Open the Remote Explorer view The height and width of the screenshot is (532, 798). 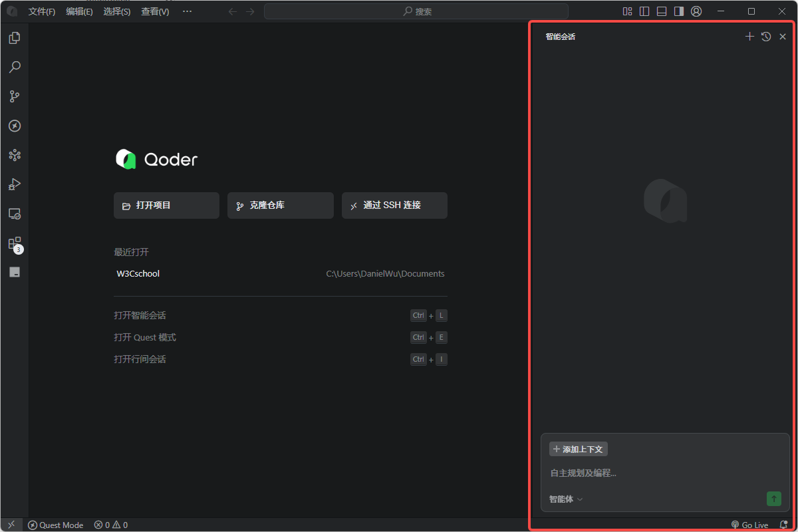point(15,213)
